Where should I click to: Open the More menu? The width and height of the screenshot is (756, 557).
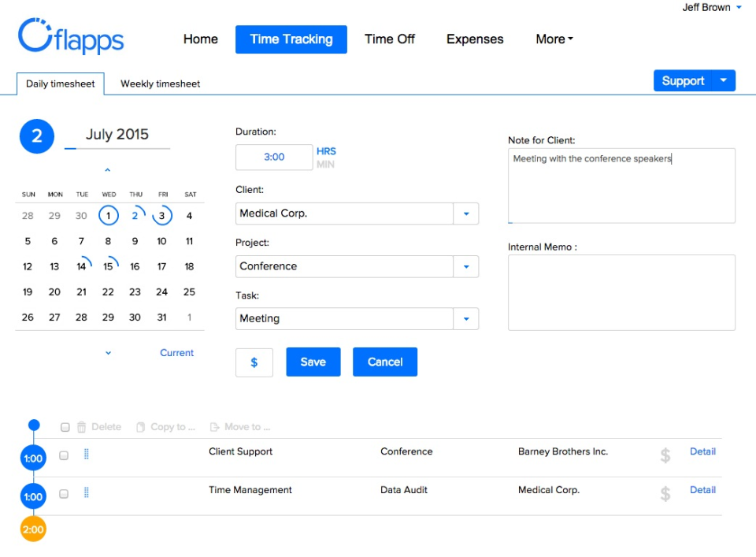554,39
